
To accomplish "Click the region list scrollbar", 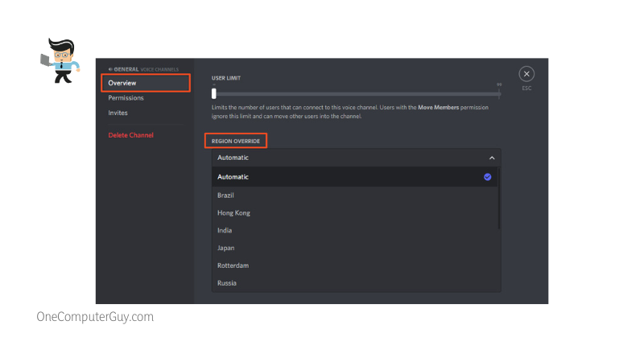I will point(499,198).
